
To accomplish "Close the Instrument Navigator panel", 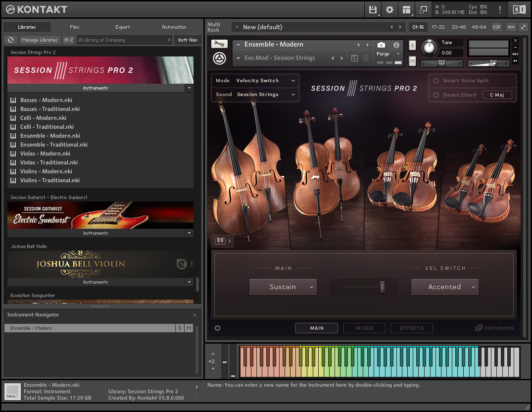I will point(195,315).
